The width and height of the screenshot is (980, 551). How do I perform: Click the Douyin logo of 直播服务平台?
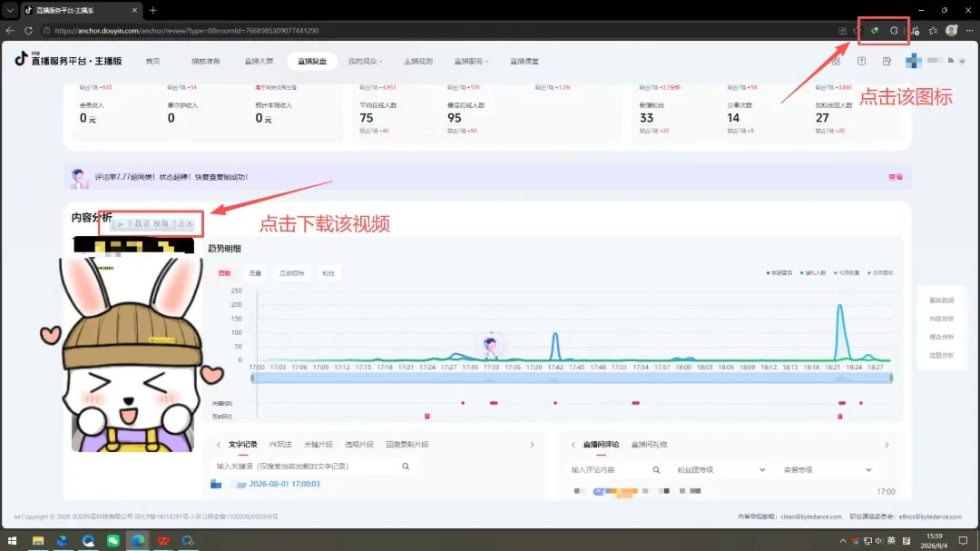[x=21, y=58]
